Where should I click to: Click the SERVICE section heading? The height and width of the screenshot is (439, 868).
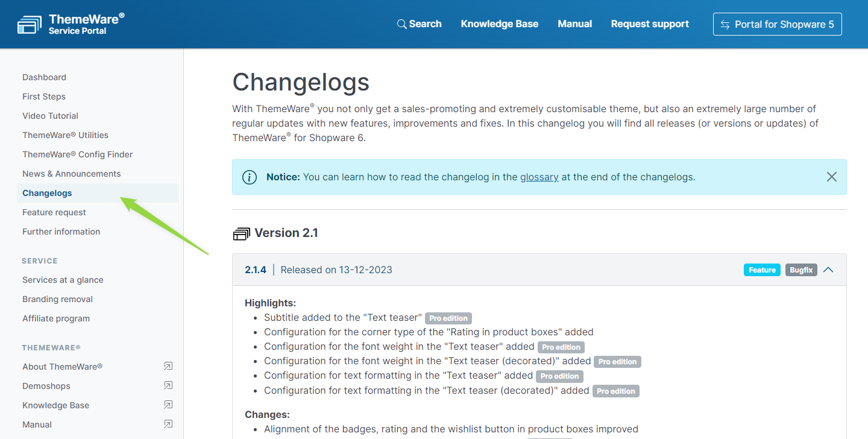(40, 261)
